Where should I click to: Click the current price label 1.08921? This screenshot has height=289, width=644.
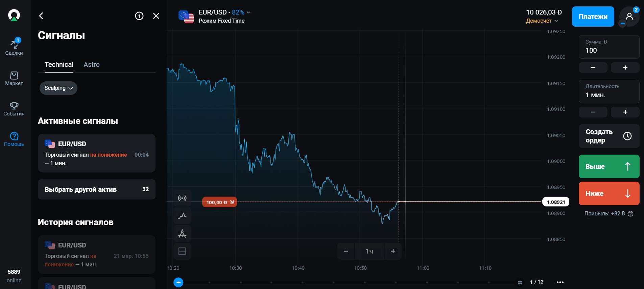click(x=556, y=202)
